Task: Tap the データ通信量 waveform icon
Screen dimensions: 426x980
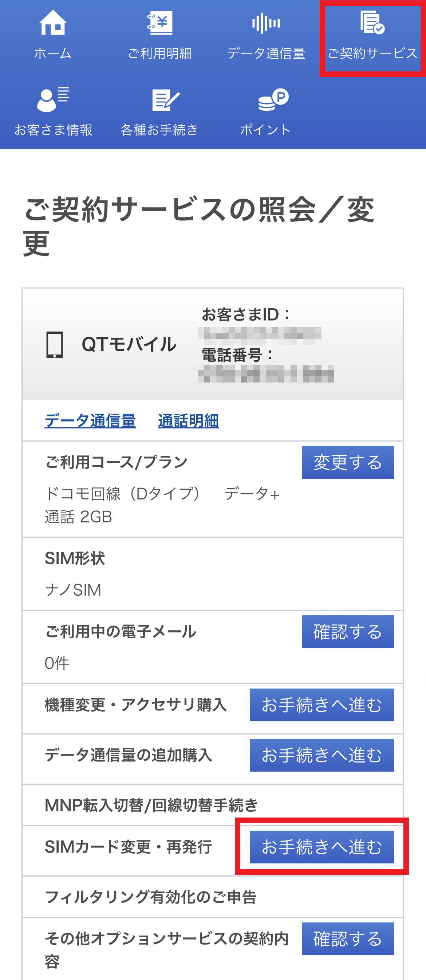Action: coord(266,23)
